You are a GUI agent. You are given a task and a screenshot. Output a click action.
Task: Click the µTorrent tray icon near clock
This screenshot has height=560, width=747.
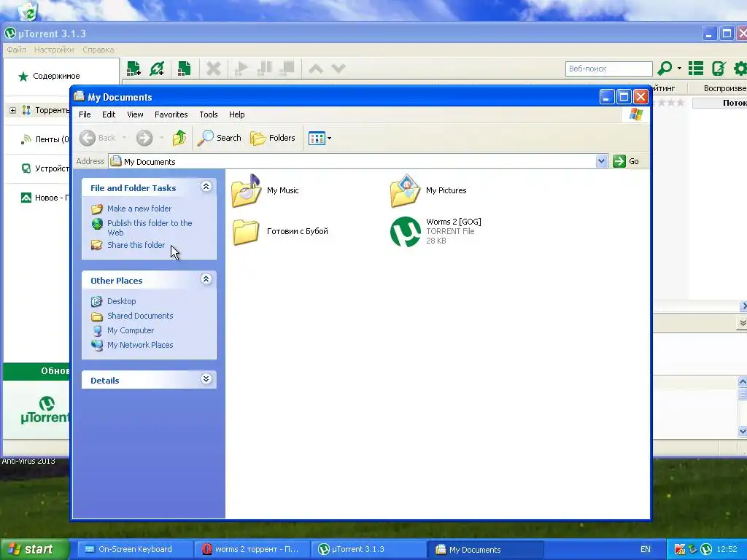(x=706, y=550)
